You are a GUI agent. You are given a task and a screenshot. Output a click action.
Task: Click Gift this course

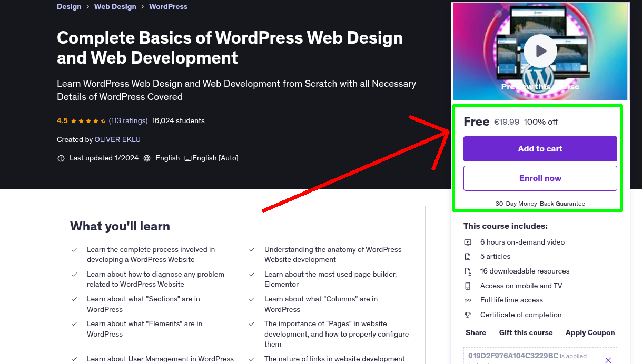pyautogui.click(x=526, y=332)
